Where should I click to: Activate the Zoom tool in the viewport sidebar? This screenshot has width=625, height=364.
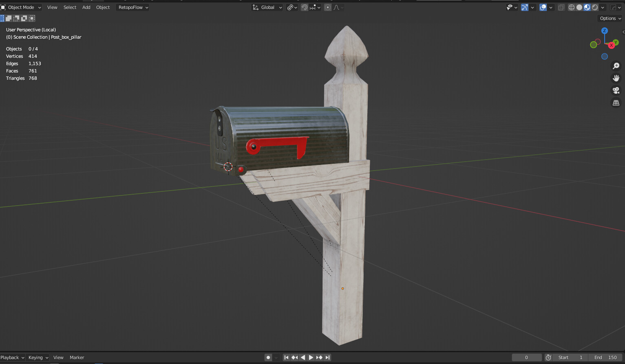616,66
